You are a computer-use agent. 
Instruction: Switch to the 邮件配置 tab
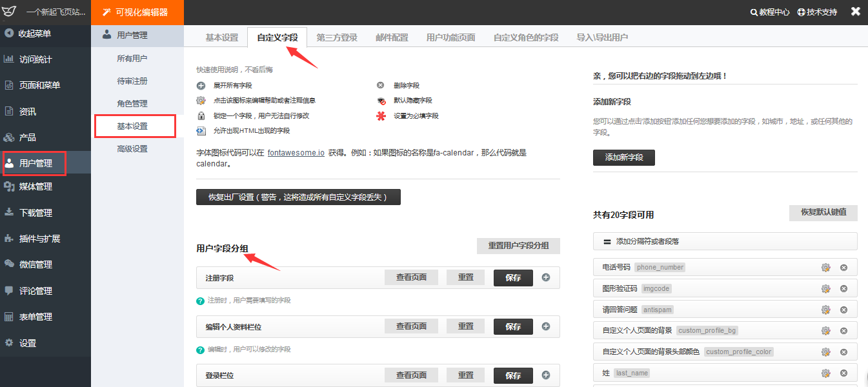pyautogui.click(x=392, y=37)
